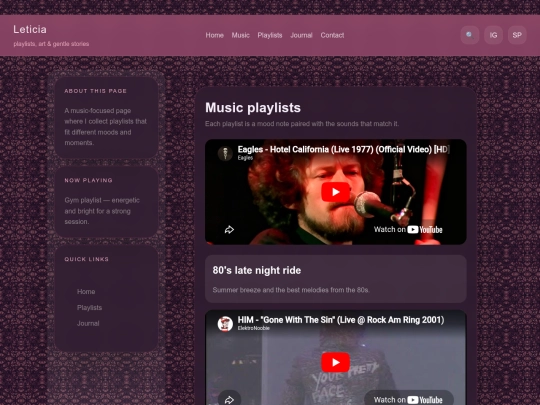Share the HIM Gone With The Sin video
540x405 pixels.
click(x=229, y=399)
